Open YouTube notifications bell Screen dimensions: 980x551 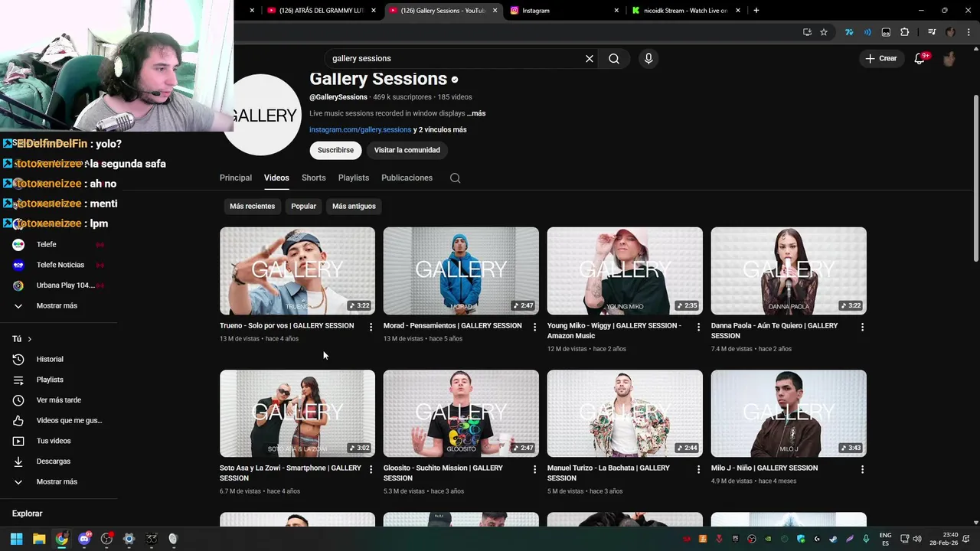point(920,58)
